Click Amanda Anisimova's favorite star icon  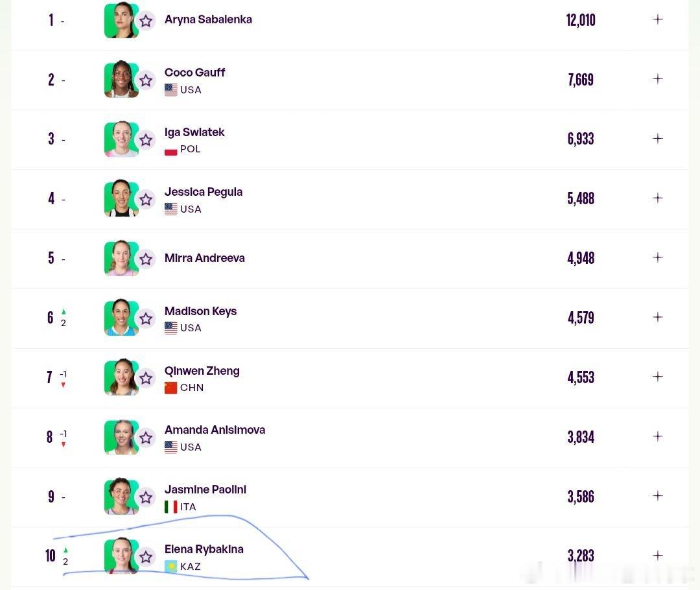pyautogui.click(x=146, y=438)
